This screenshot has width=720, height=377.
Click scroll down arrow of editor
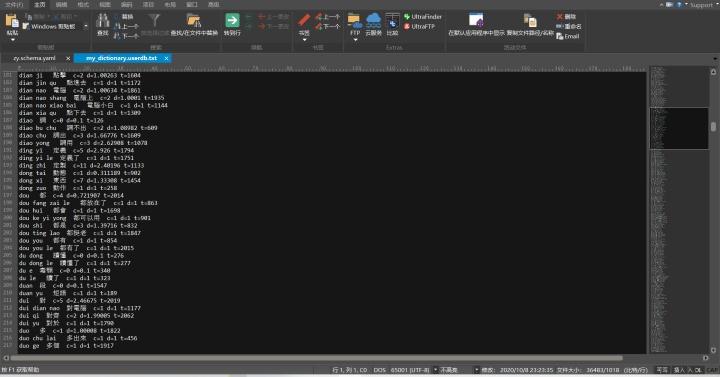713,350
